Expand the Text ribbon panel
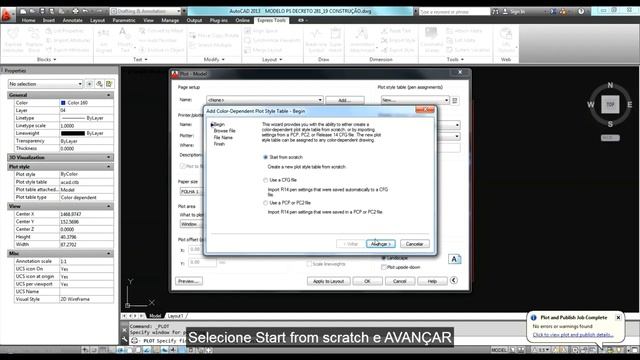This screenshot has height=360, width=640. [140, 60]
